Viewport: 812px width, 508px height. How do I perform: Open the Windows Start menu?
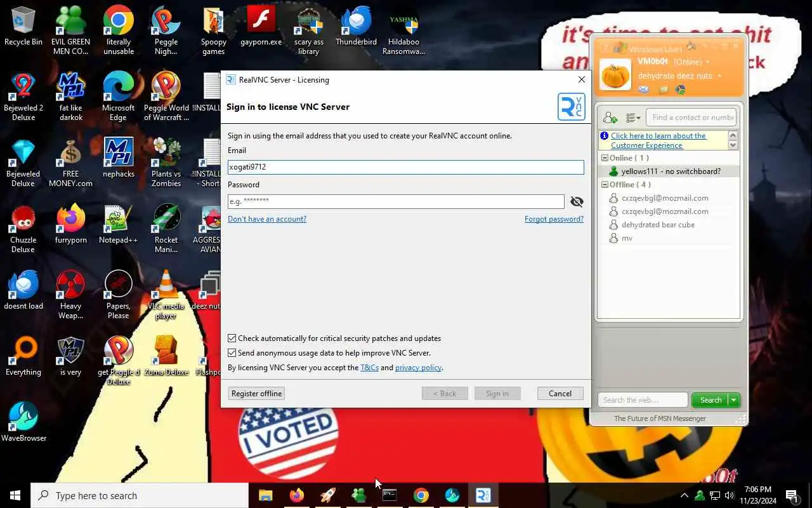(x=15, y=495)
